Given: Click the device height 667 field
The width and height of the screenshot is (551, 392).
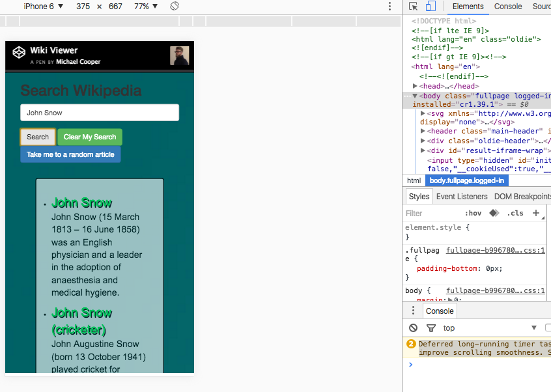Looking at the screenshot, I should pos(115,7).
